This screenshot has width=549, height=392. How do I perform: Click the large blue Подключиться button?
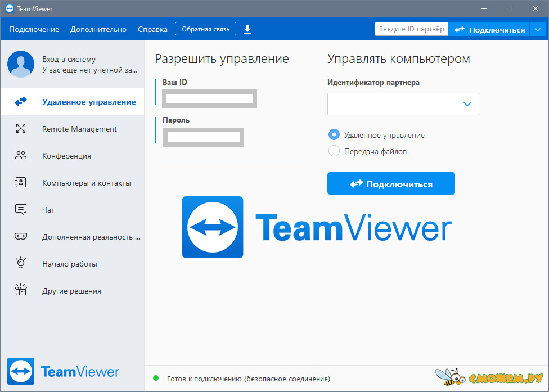[x=391, y=183]
